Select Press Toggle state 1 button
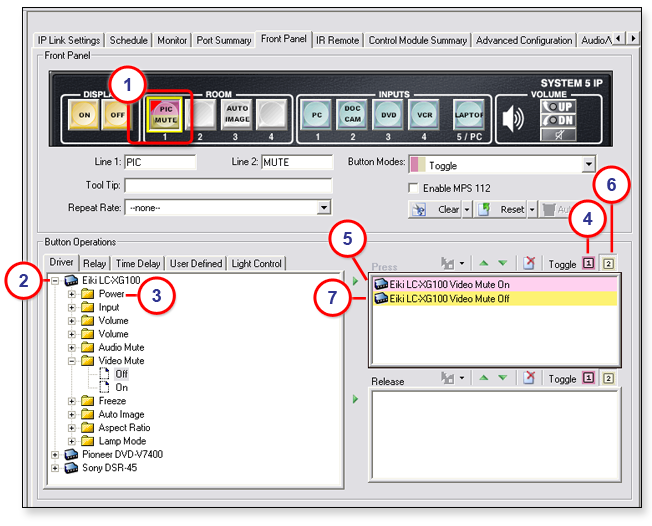 [x=589, y=265]
